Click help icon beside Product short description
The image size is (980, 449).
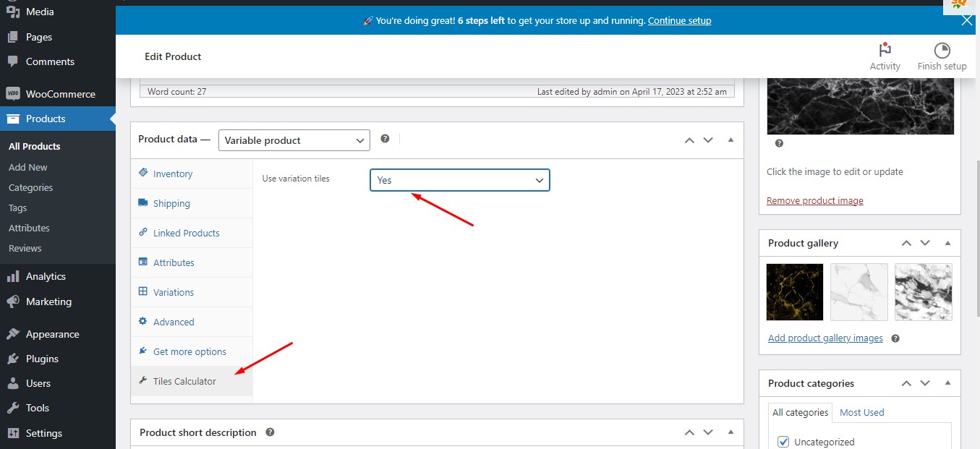270,432
